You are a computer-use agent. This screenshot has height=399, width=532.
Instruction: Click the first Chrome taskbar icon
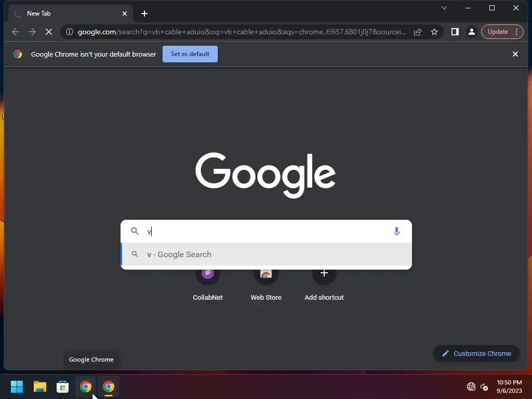86,387
